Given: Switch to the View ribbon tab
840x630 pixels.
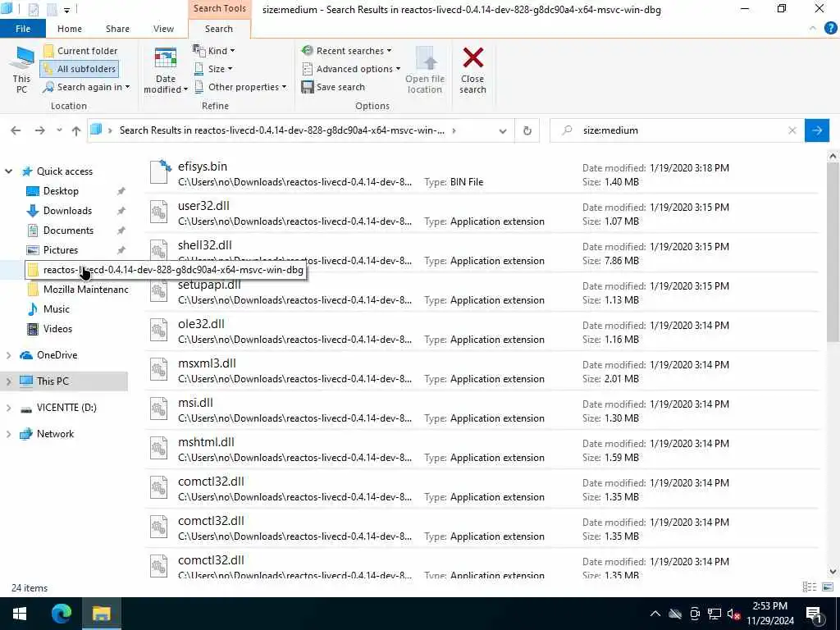Looking at the screenshot, I should pos(163,29).
